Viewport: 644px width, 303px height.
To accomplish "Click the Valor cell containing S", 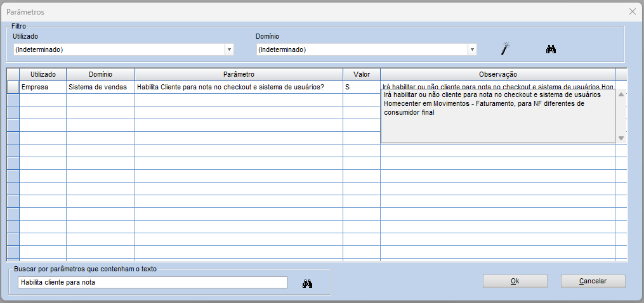I will [x=362, y=87].
